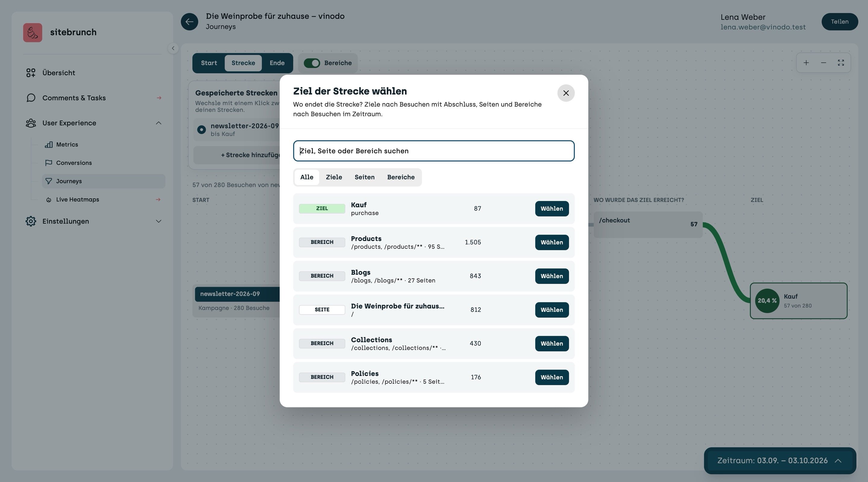Open Übersicht dashboard icon

(31, 73)
